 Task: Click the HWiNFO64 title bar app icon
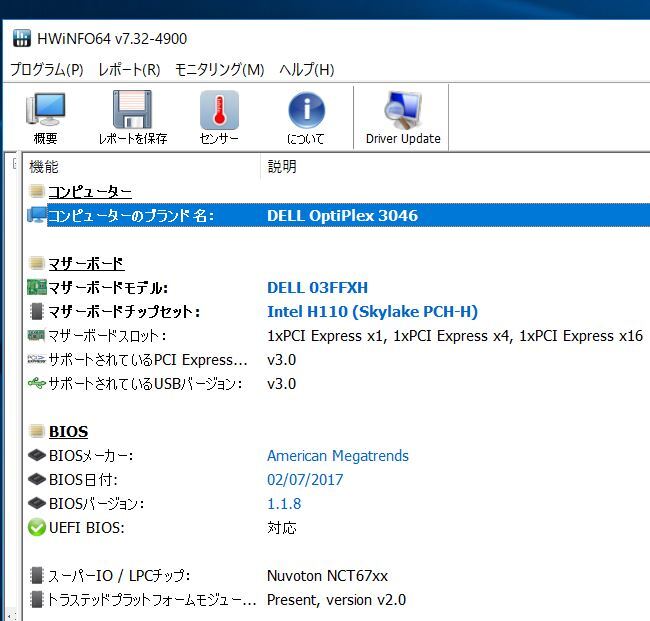pyautogui.click(x=22, y=38)
